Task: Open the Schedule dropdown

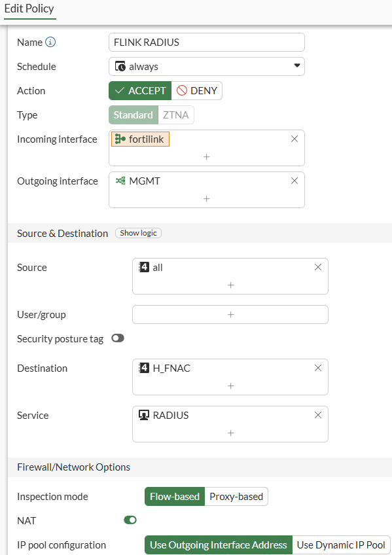Action: [207, 67]
